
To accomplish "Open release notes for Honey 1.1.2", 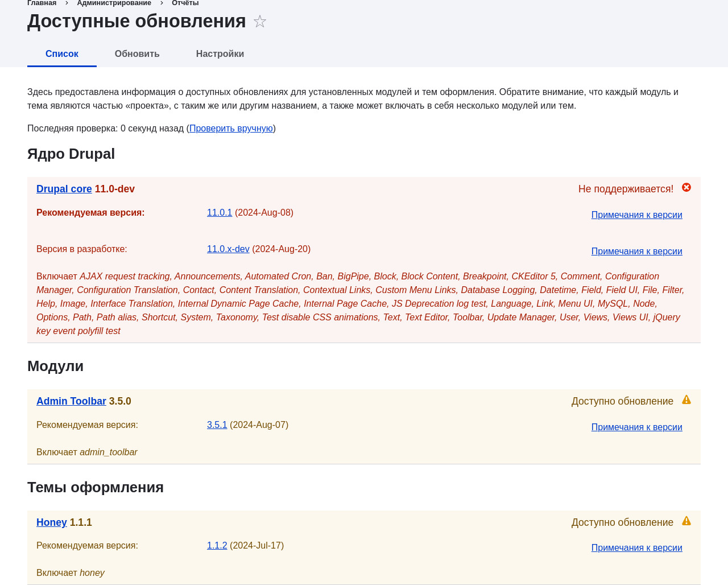I will pos(637,548).
